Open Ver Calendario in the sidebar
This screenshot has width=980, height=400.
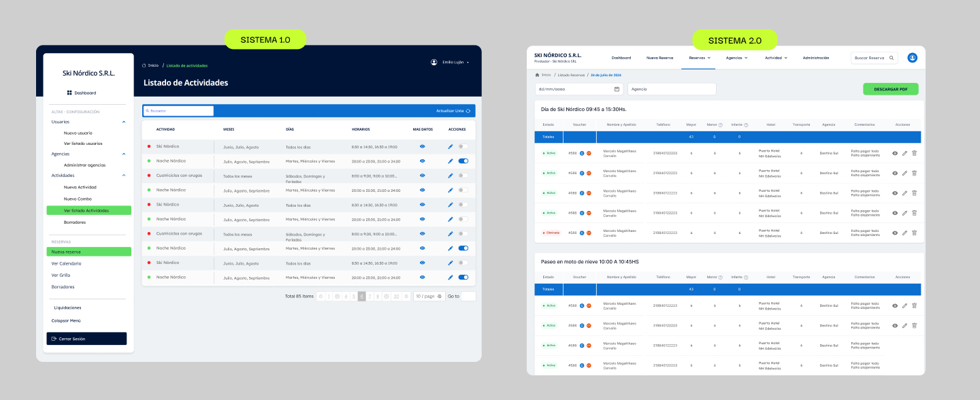click(66, 263)
